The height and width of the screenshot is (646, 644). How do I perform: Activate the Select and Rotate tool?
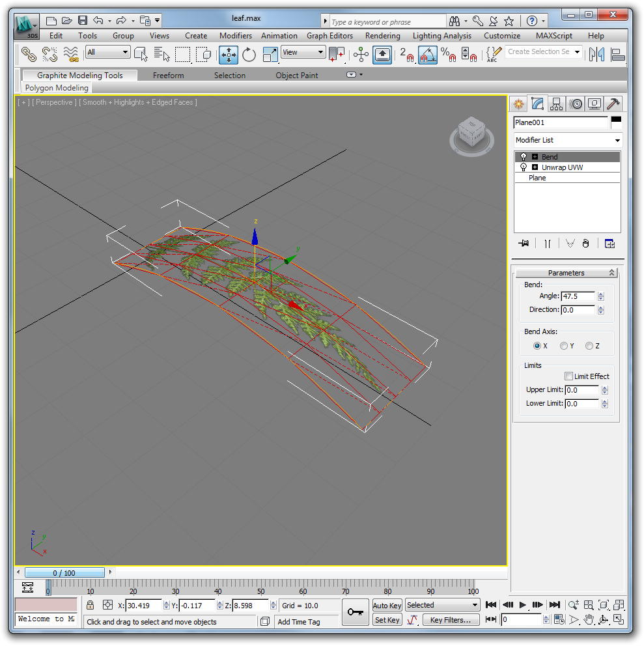(249, 55)
